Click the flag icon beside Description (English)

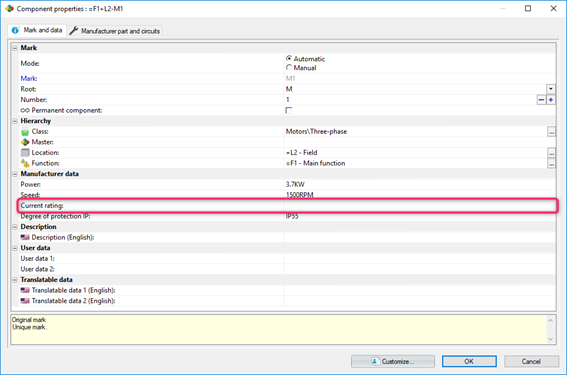pyautogui.click(x=25, y=237)
